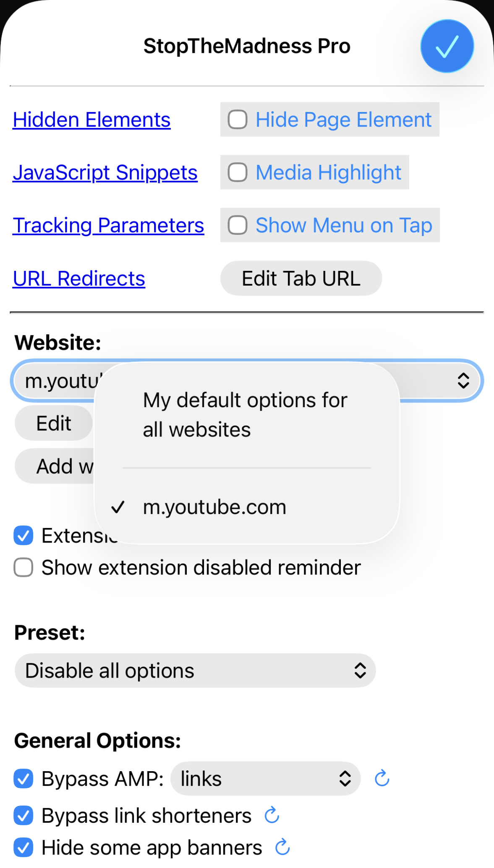Reset the Hide some app banners option
This screenshot has height=868, width=494.
pyautogui.click(x=282, y=847)
